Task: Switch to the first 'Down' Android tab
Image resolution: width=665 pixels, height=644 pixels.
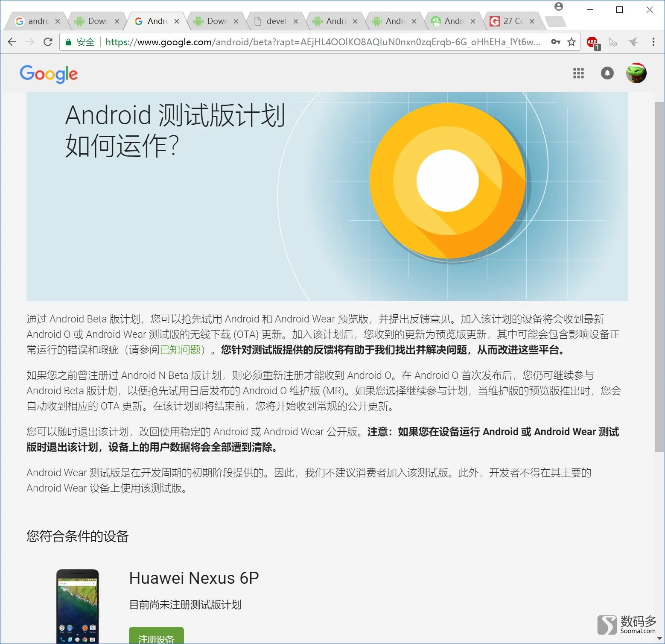Action: [x=98, y=21]
